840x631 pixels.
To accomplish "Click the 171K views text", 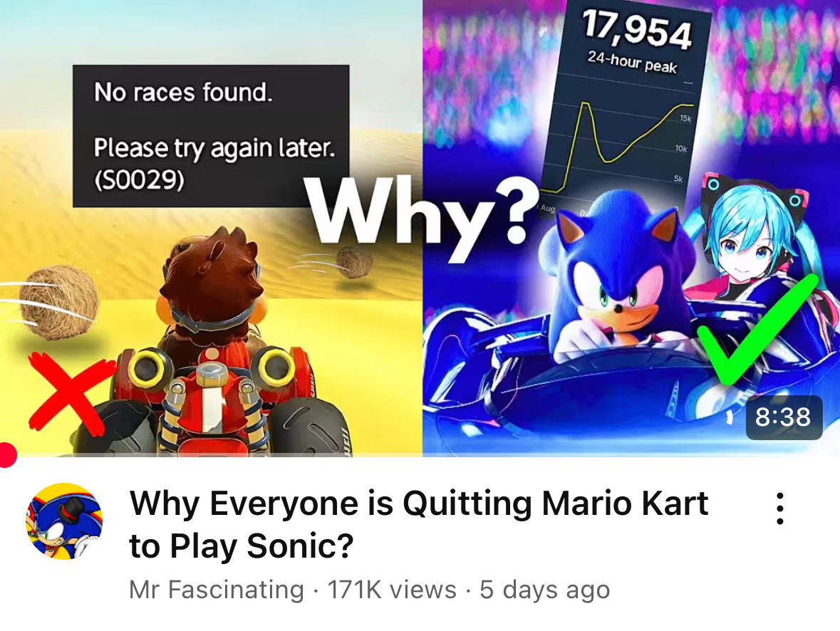I will point(392,590).
